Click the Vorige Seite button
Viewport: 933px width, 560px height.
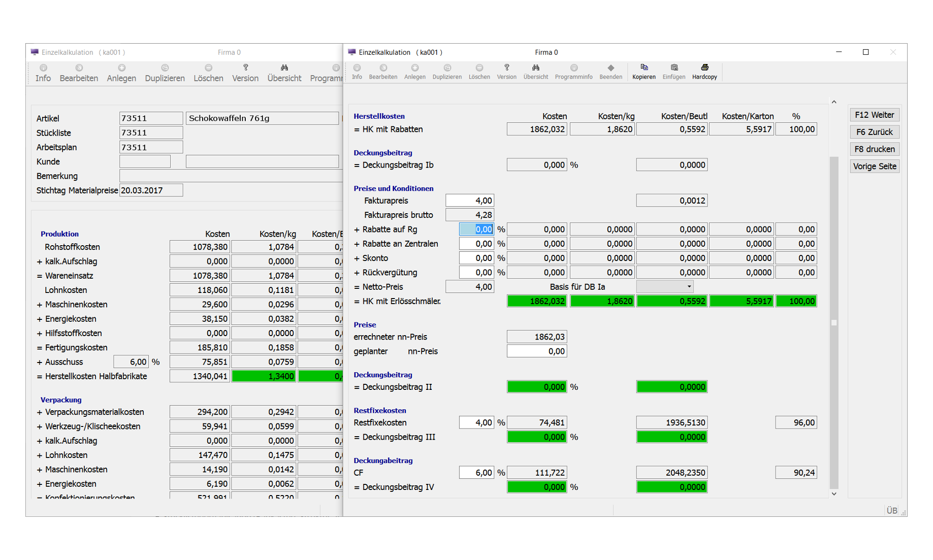point(874,167)
